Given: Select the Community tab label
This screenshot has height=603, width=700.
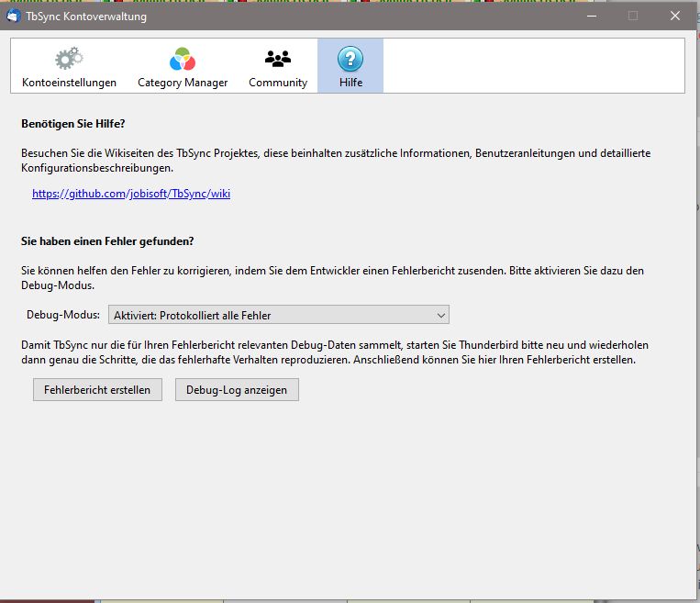Looking at the screenshot, I should pos(277,83).
